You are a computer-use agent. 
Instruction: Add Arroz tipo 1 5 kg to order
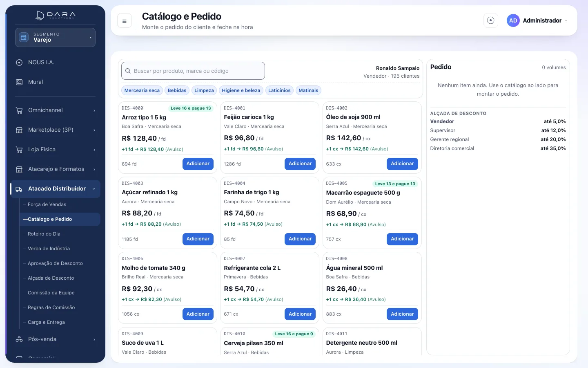(x=198, y=164)
